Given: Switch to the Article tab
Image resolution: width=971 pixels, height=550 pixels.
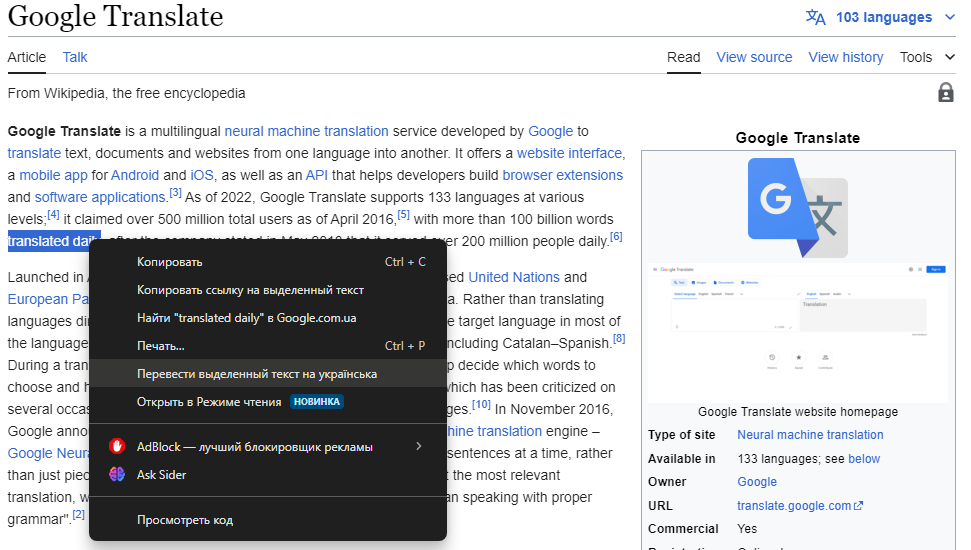Looking at the screenshot, I should (x=27, y=57).
